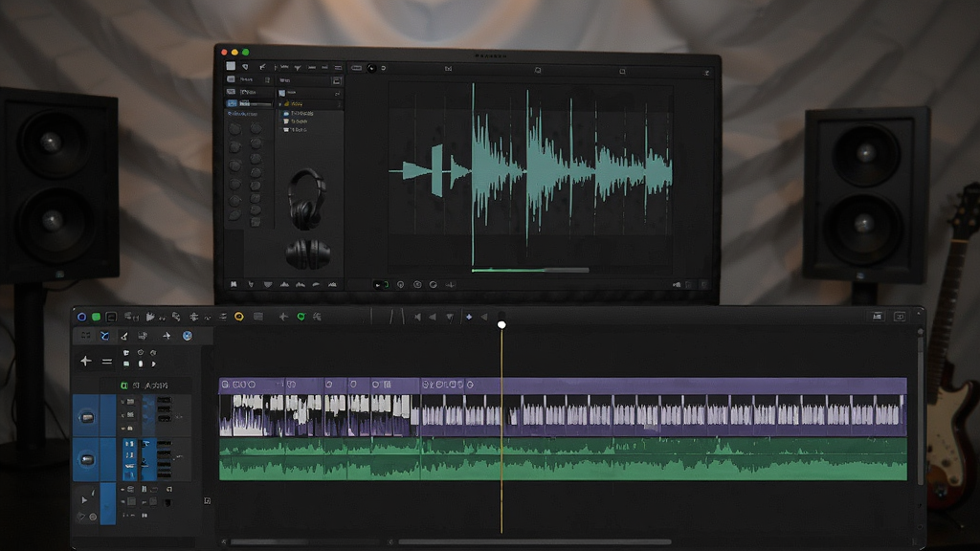Click the blue diamond icon in the timeline transport
The width and height of the screenshot is (980, 551).
coord(469,318)
